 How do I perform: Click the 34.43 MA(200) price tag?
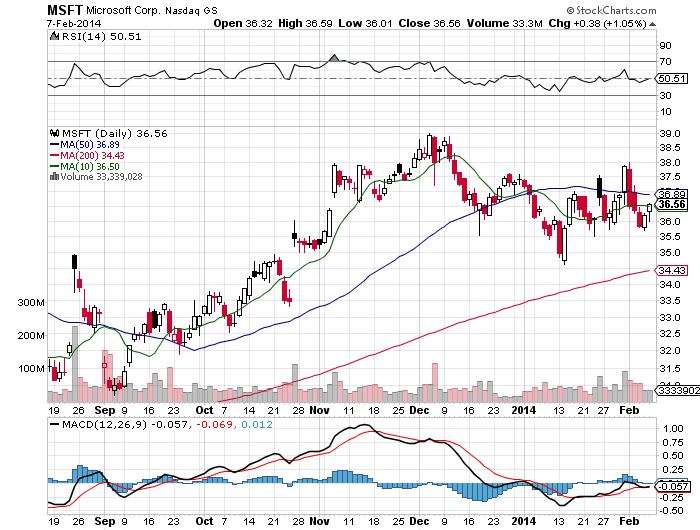pyautogui.click(x=671, y=270)
